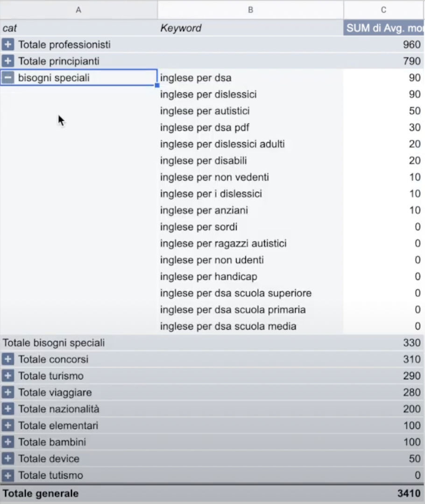The image size is (425, 504).
Task: Expand the Totale nazionalità group
Action: point(8,409)
